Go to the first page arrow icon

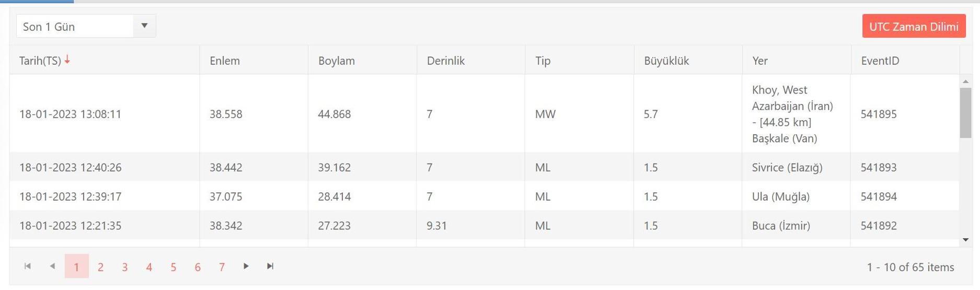coord(28,266)
